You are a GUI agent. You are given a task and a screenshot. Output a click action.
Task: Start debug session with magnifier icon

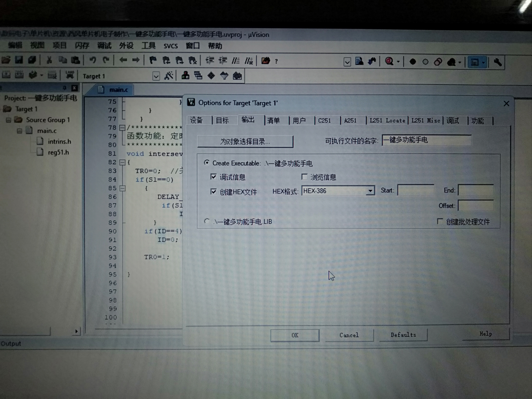[389, 62]
